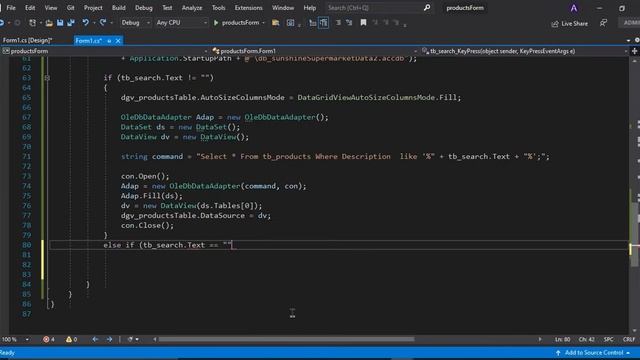Image resolution: width=640 pixels, height=360 pixels.
Task: Open the productsForm.Form1 type dropdown
Action: pos(315,51)
